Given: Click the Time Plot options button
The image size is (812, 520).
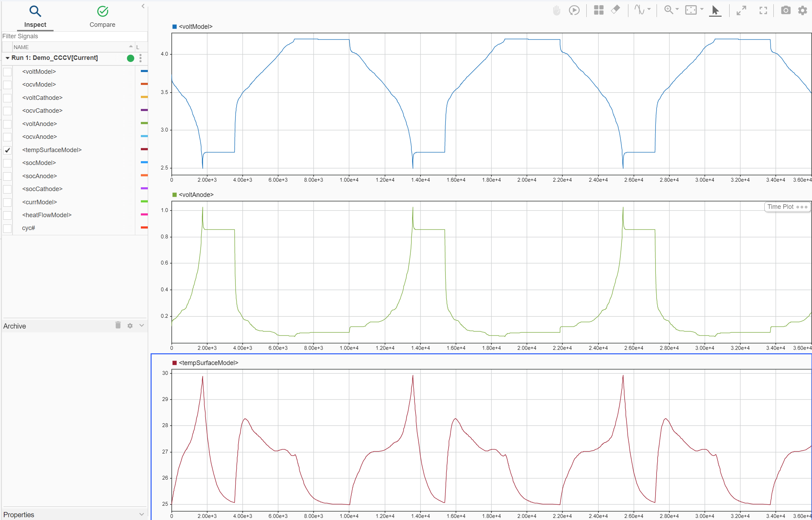Looking at the screenshot, I should point(802,207).
